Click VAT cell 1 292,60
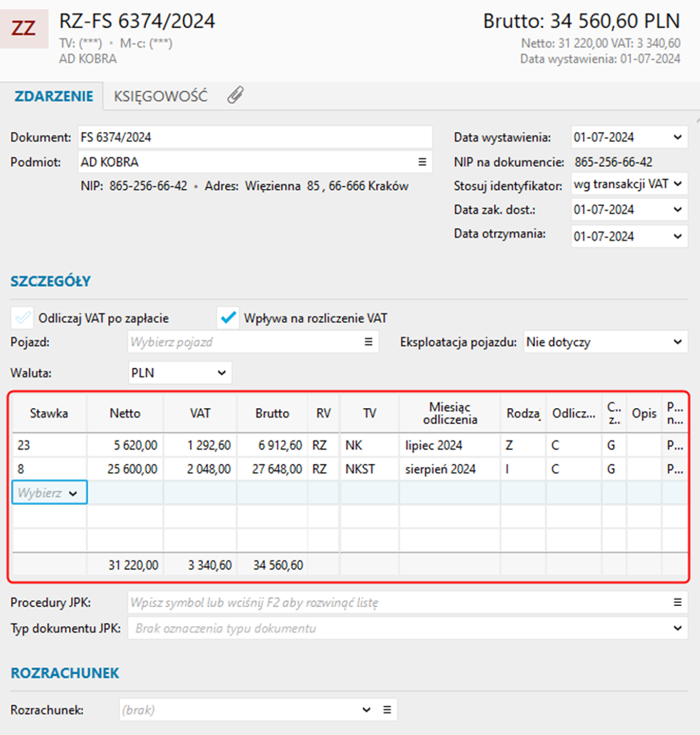700x735 pixels. click(200, 445)
